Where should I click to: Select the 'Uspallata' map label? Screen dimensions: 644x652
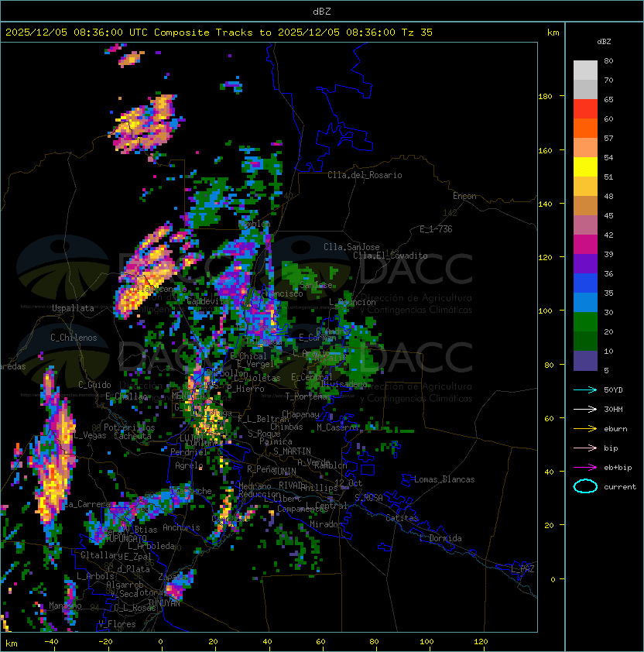(x=73, y=308)
